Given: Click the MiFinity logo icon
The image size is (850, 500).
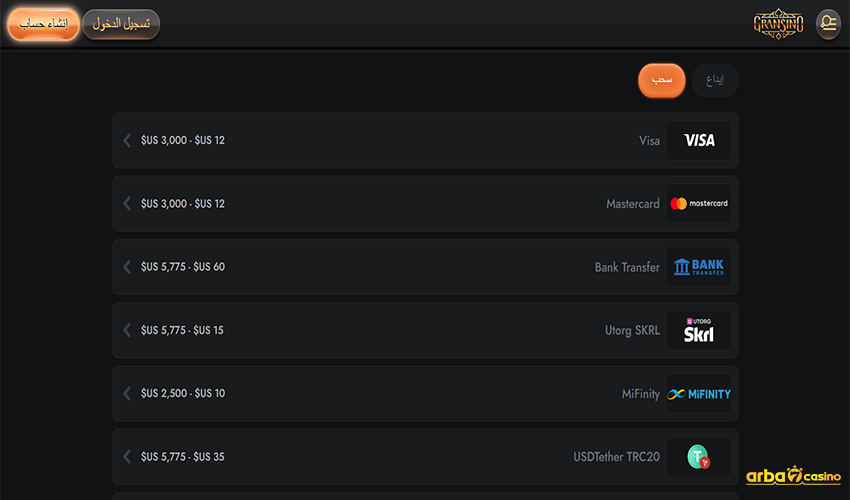Looking at the screenshot, I should [x=699, y=394].
